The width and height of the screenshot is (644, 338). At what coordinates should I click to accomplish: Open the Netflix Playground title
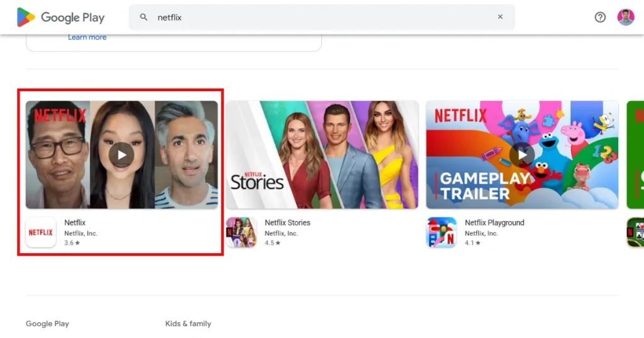pos(494,223)
